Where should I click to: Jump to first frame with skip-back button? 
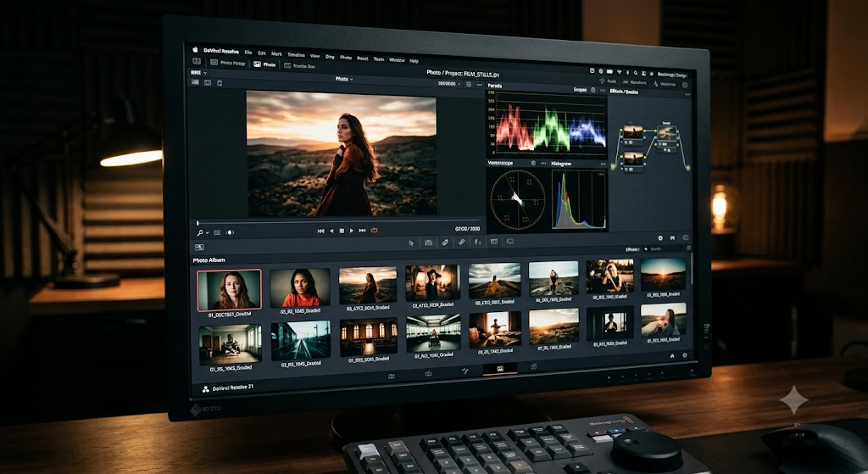pyautogui.click(x=320, y=231)
